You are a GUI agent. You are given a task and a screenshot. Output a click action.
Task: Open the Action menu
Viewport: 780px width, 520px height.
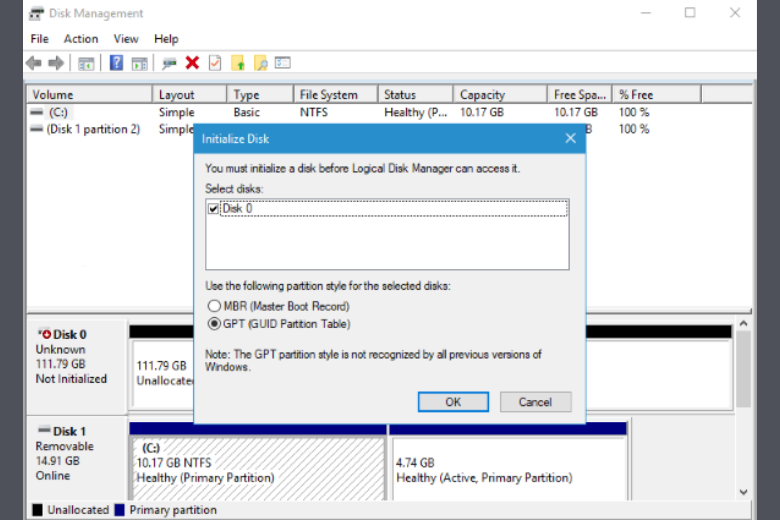pos(81,39)
